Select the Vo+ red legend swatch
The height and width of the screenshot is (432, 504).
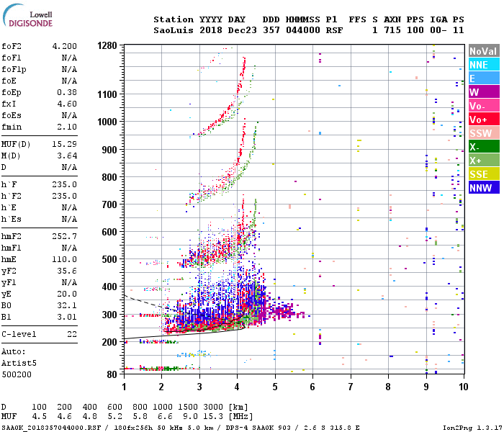(x=484, y=120)
